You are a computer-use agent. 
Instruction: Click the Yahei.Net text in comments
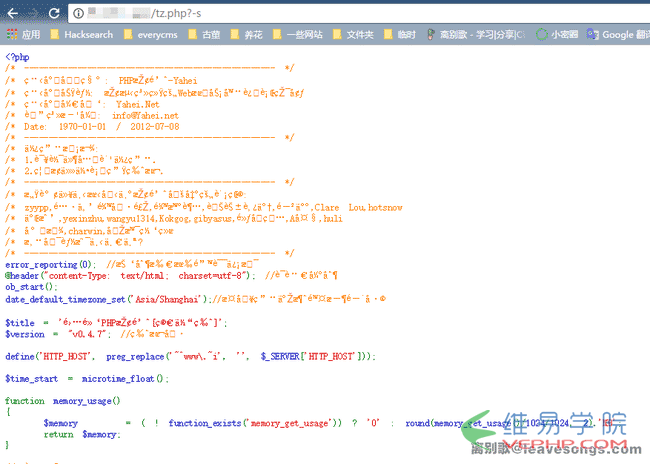click(138, 104)
